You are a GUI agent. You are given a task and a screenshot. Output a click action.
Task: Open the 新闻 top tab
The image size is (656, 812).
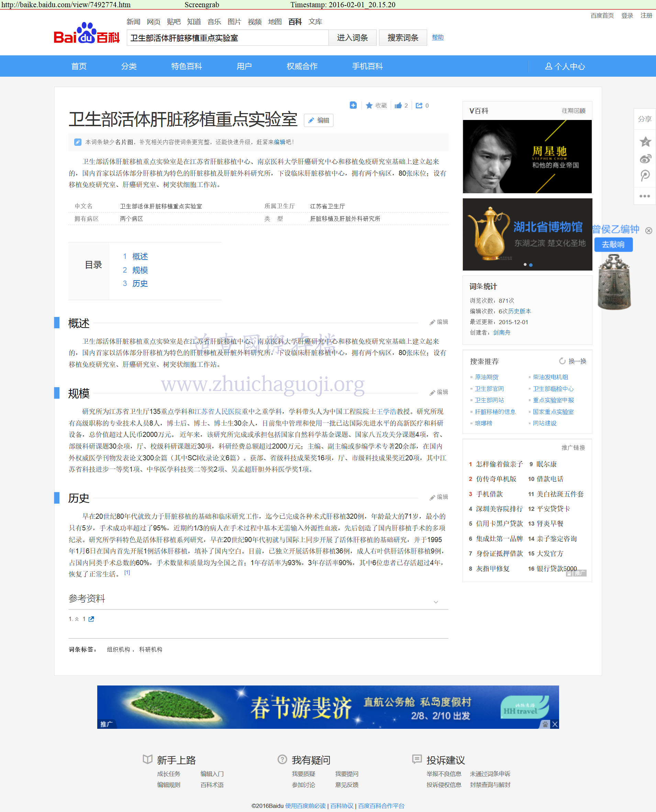pos(133,22)
